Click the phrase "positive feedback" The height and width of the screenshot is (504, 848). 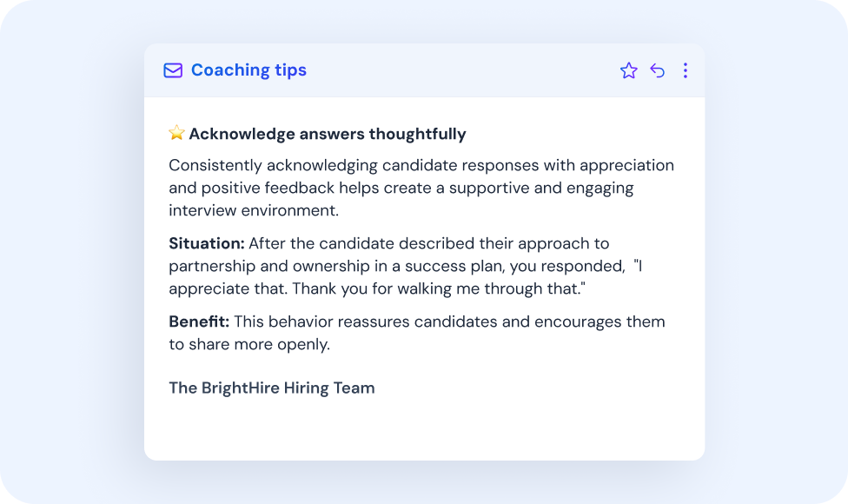257,188
